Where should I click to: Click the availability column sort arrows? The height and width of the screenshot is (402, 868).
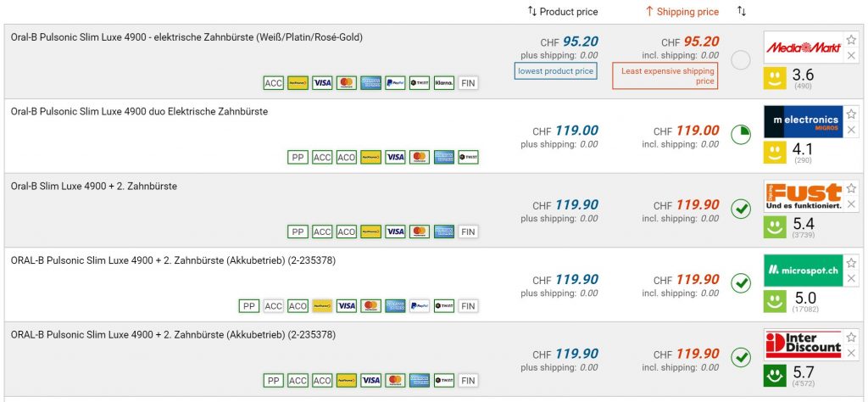[x=742, y=11]
